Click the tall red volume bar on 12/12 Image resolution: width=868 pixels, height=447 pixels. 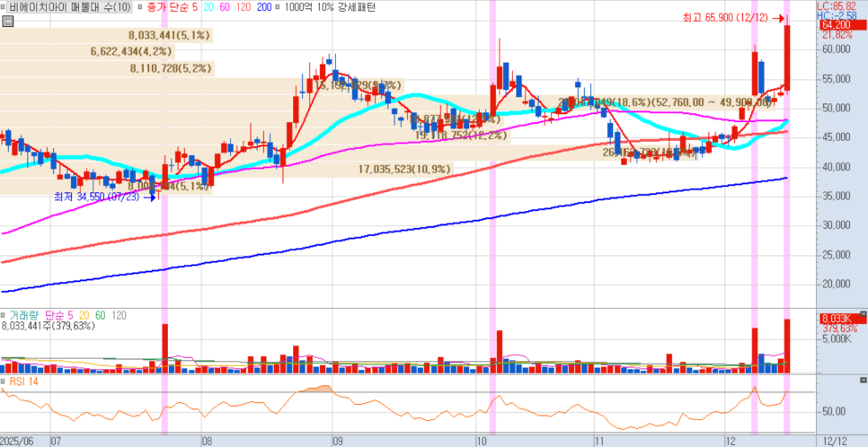[x=786, y=346]
